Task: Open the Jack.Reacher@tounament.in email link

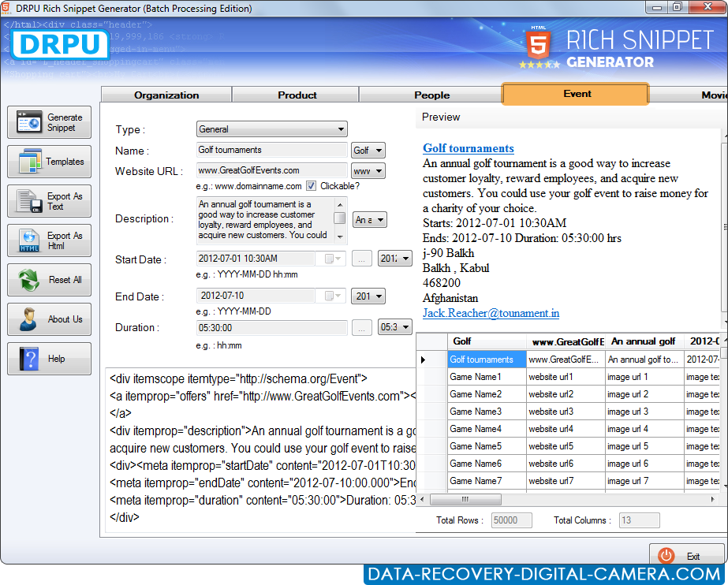Action: (491, 313)
